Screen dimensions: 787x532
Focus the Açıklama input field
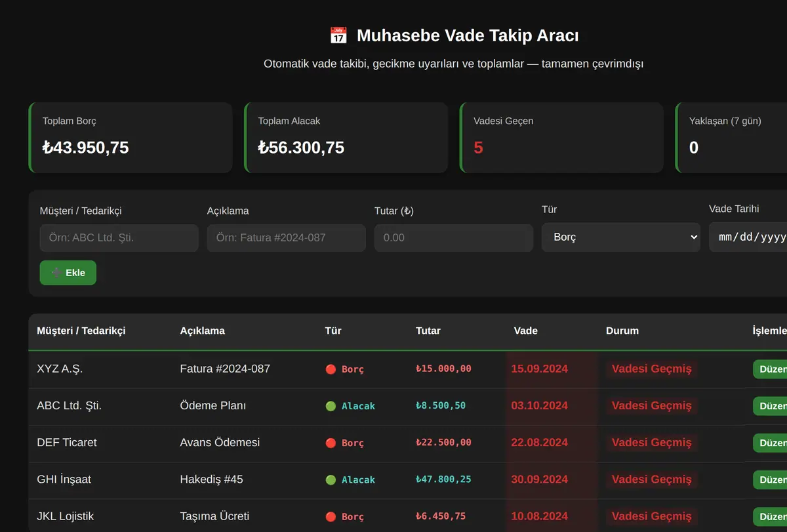point(287,238)
